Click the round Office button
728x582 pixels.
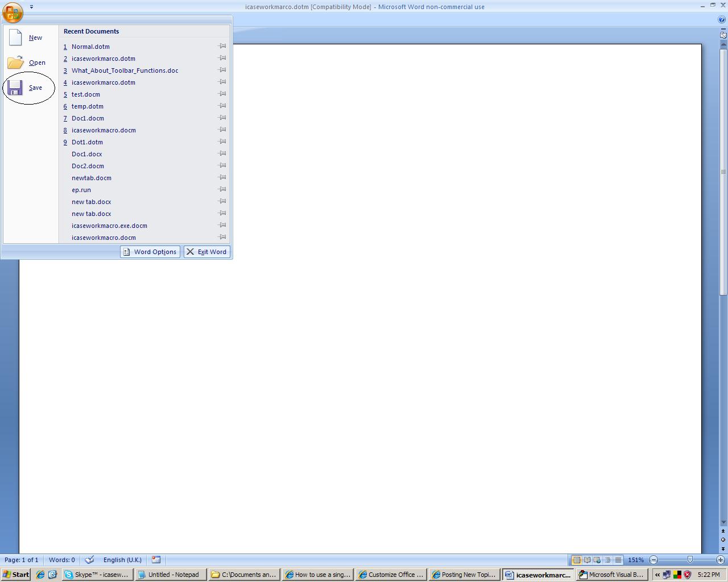click(13, 12)
